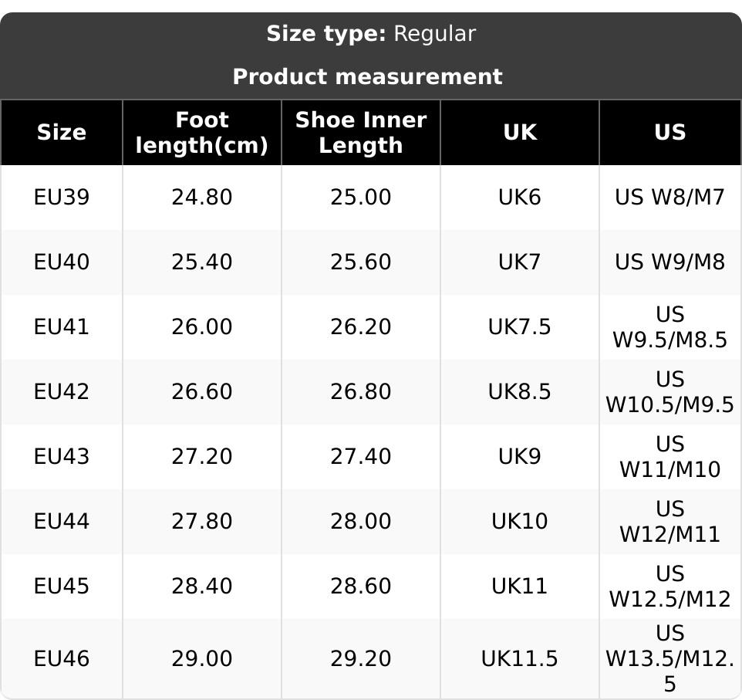This screenshot has width=742, height=700.
Task: Click the UK7.5 cell
Action: pos(519,327)
